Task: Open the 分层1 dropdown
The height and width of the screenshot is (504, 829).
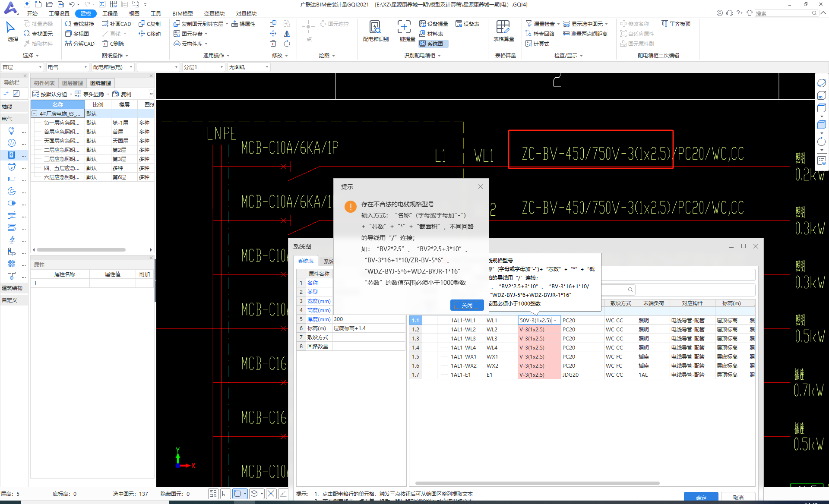Action: point(203,67)
